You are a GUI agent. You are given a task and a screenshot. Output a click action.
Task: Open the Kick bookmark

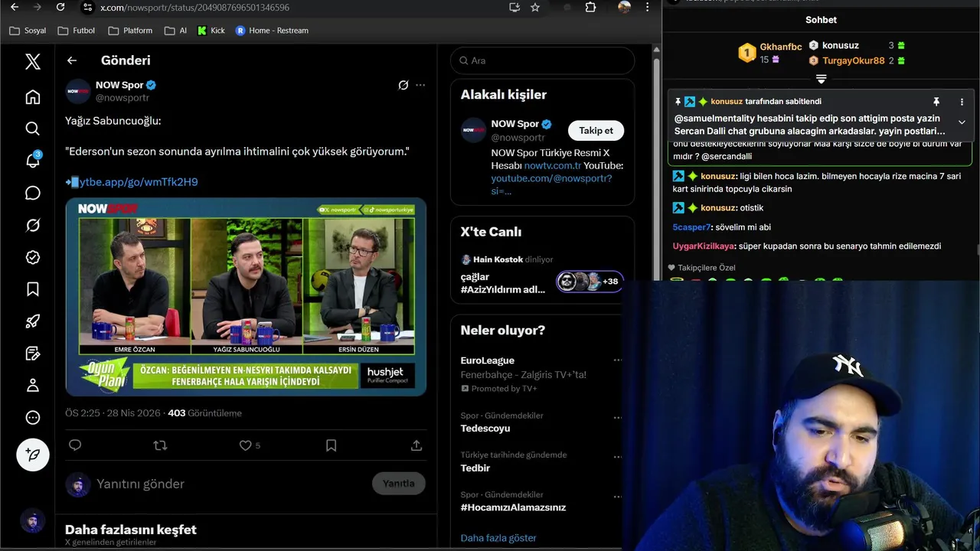211,31
